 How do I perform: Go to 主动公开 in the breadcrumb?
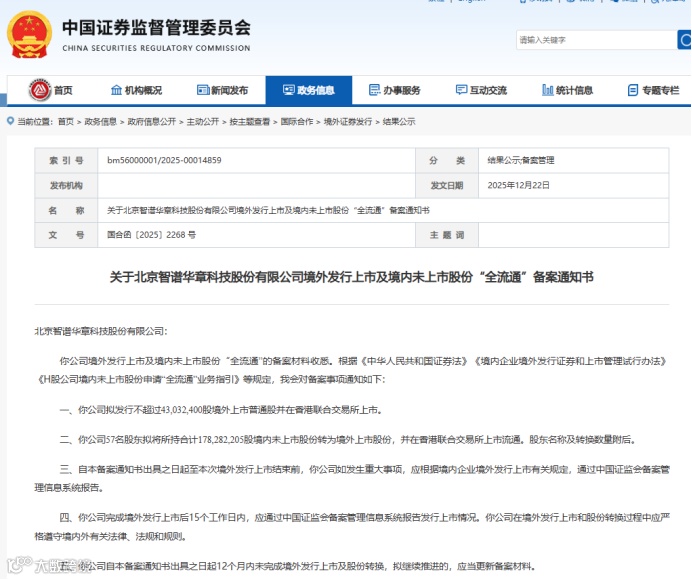(203, 122)
